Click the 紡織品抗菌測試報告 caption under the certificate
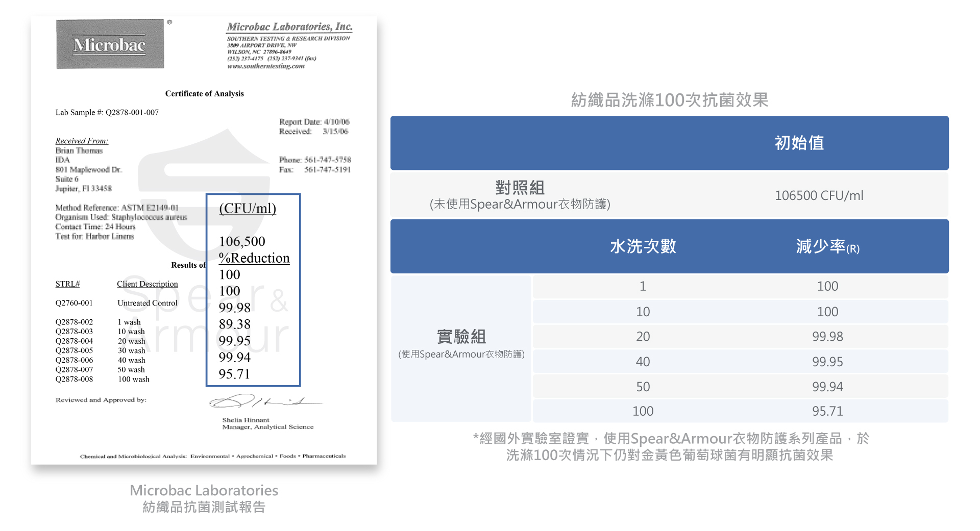The height and width of the screenshot is (531, 980). (204, 507)
